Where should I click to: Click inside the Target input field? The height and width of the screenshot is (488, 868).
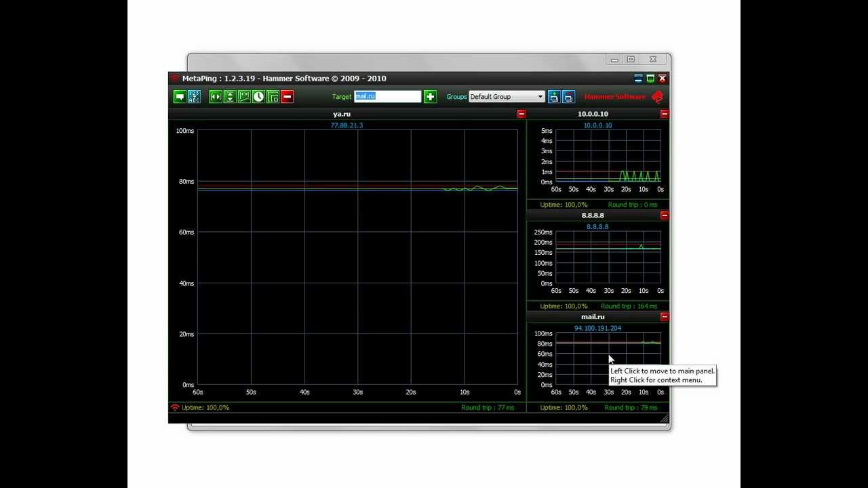(x=388, y=96)
